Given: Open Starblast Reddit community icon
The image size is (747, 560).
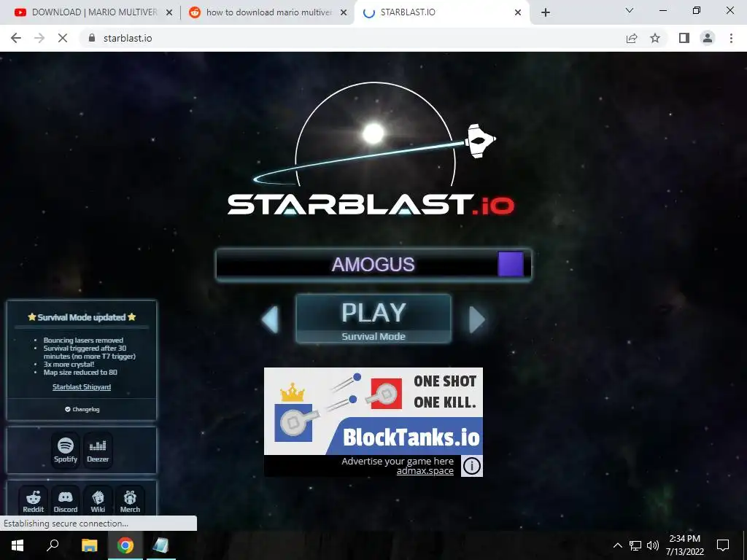Looking at the screenshot, I should (34, 501).
